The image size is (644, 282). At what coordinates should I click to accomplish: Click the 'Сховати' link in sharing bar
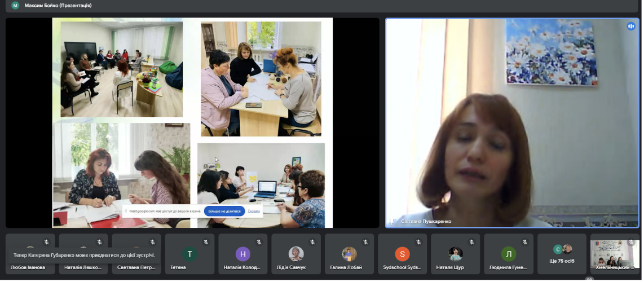[x=254, y=211]
